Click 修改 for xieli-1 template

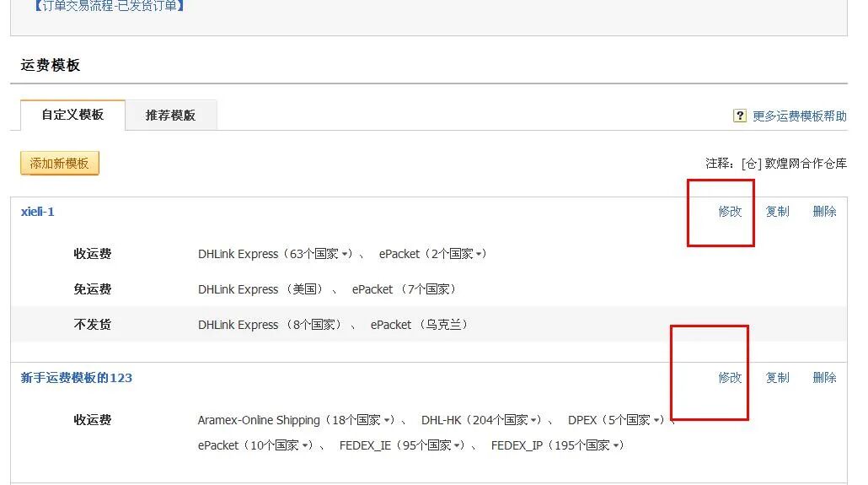(730, 211)
